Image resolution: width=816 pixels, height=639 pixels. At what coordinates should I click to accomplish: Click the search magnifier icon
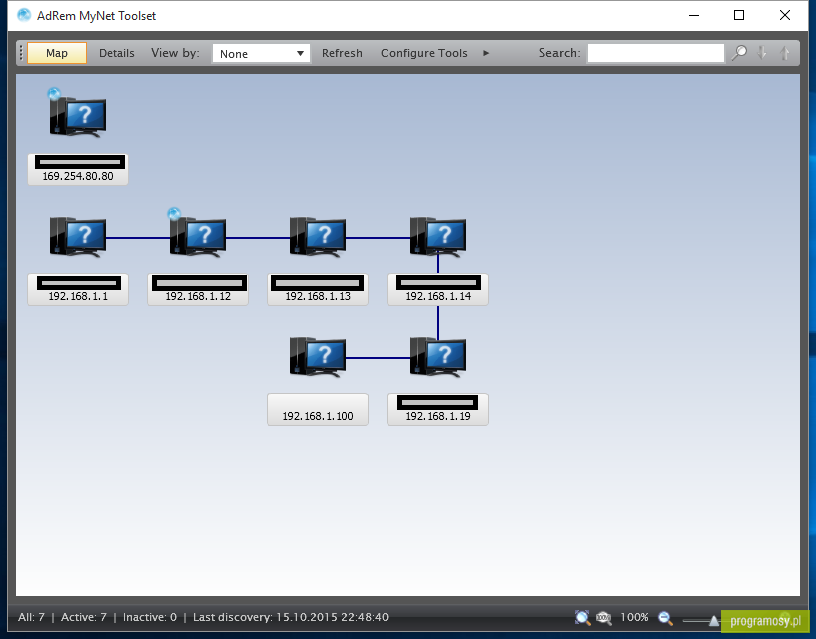(739, 53)
